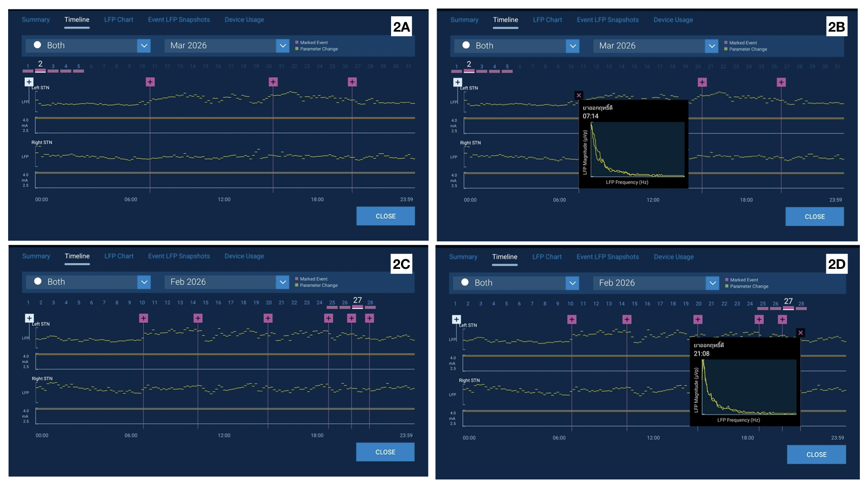This screenshot has height=488, width=868.
Task: Open the Timeline tab in panel 2C
Action: click(x=77, y=256)
